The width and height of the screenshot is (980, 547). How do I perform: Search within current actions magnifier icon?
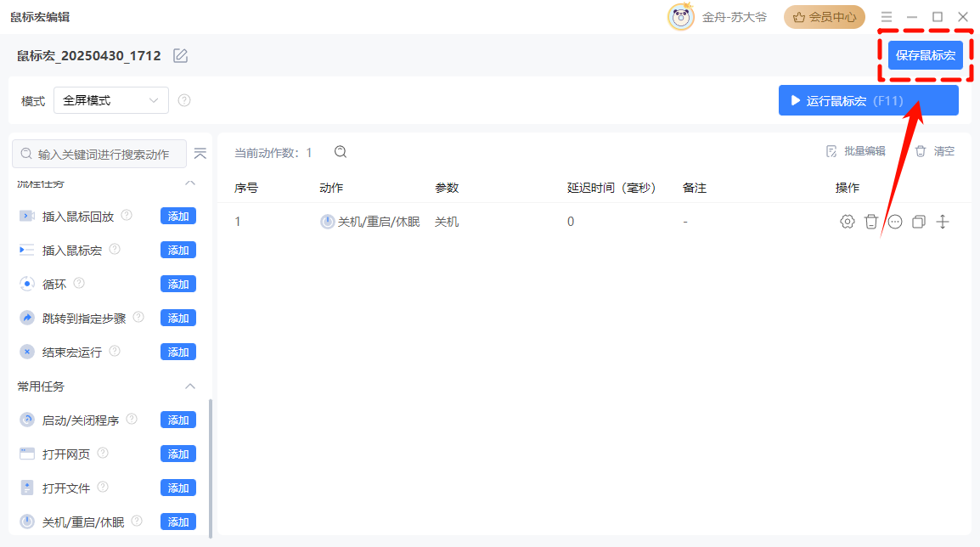point(340,152)
